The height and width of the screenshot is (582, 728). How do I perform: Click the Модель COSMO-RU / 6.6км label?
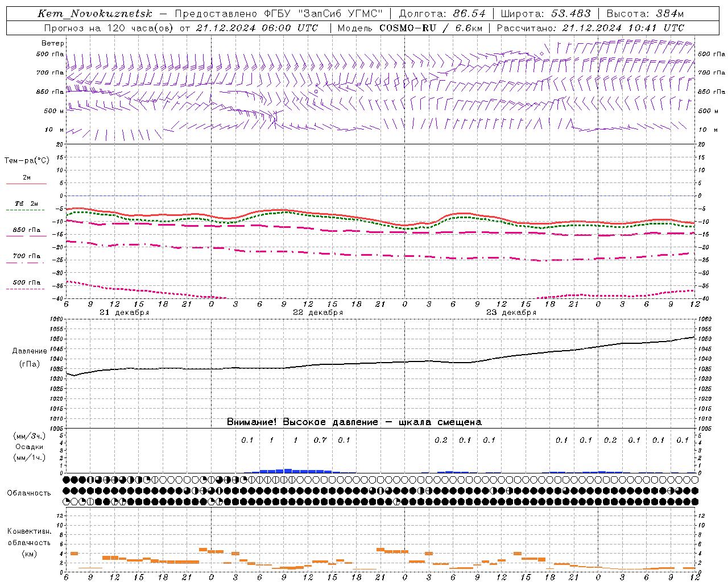point(409,28)
